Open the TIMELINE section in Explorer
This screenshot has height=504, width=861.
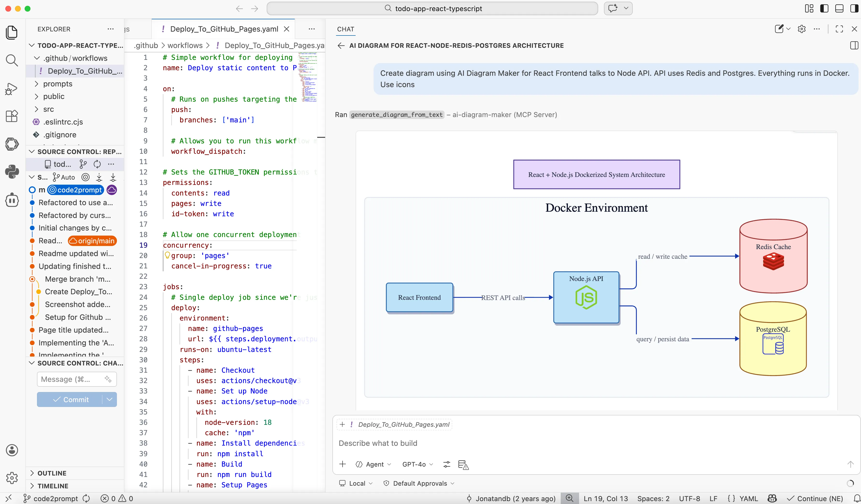coord(53,486)
